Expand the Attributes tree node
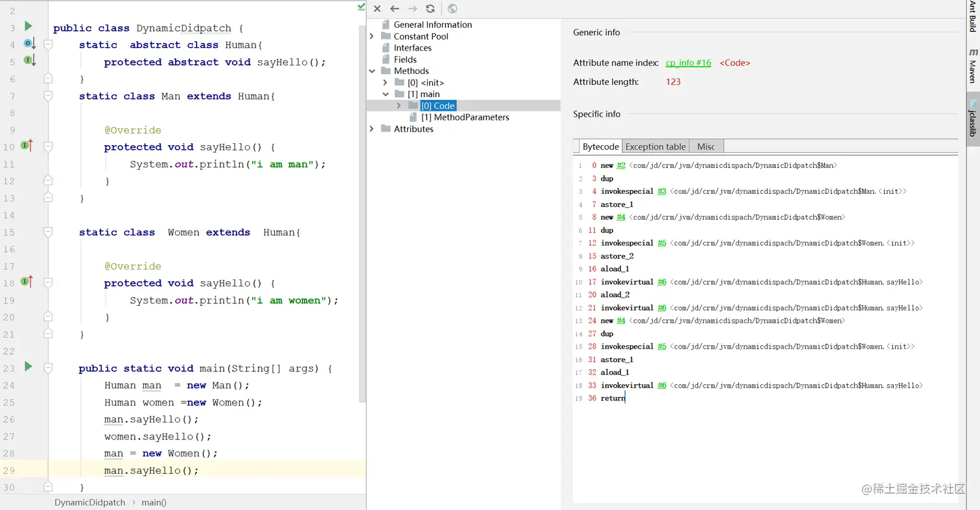980x510 pixels. coord(371,129)
